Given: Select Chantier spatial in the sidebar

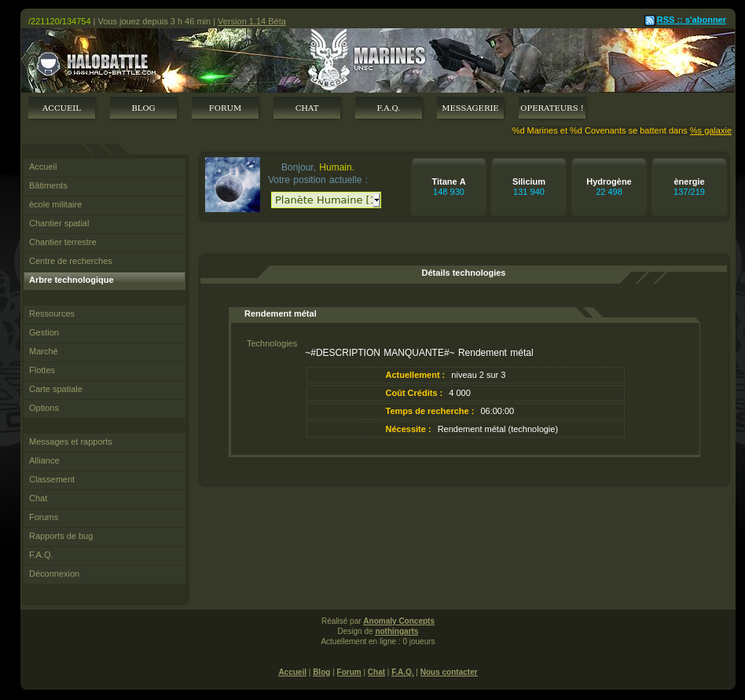Looking at the screenshot, I should [x=105, y=224].
